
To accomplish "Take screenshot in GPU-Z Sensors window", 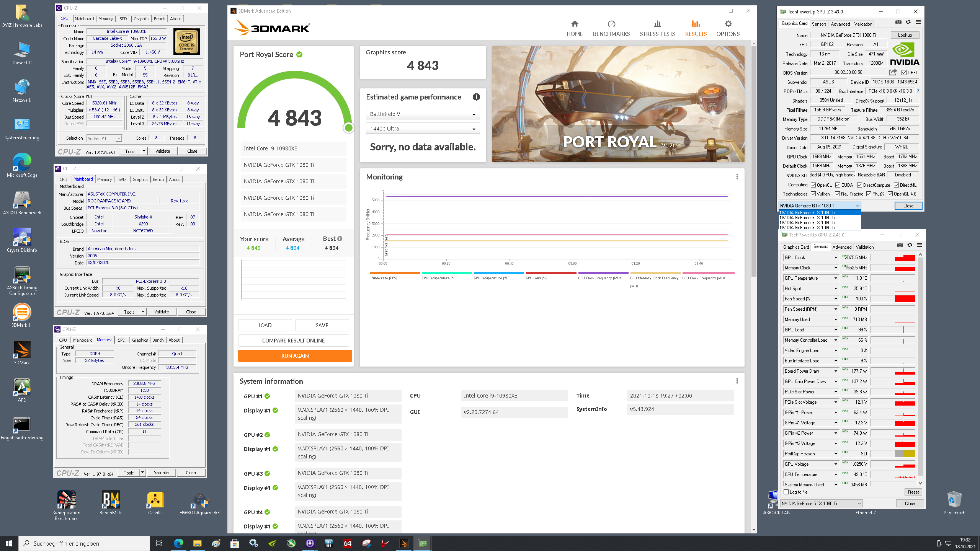I will pyautogui.click(x=900, y=245).
